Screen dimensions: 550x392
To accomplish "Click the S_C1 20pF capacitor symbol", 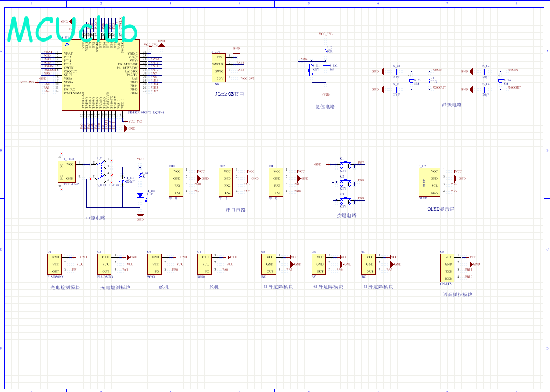I will click(396, 72).
